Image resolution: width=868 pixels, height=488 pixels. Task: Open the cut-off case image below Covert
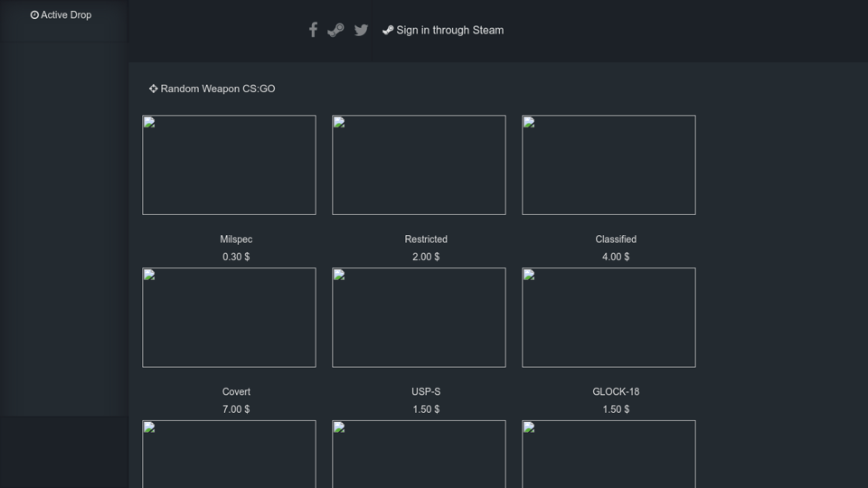pyautogui.click(x=229, y=455)
